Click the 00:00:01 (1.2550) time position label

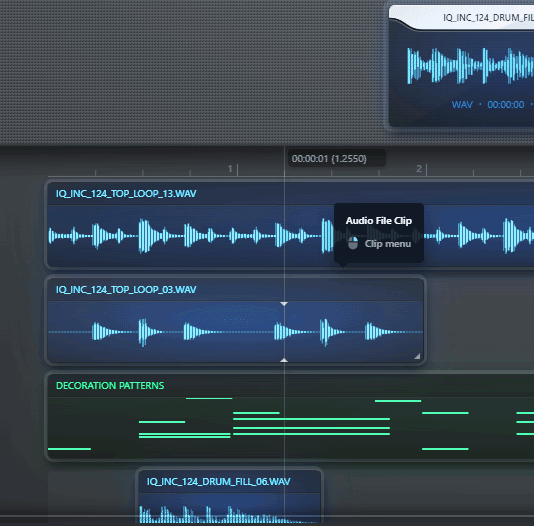pyautogui.click(x=329, y=159)
